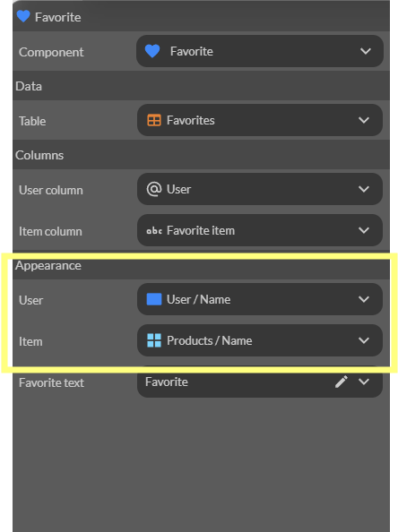
Task: Click the orange table icon beside Favorites
Action: click(154, 120)
